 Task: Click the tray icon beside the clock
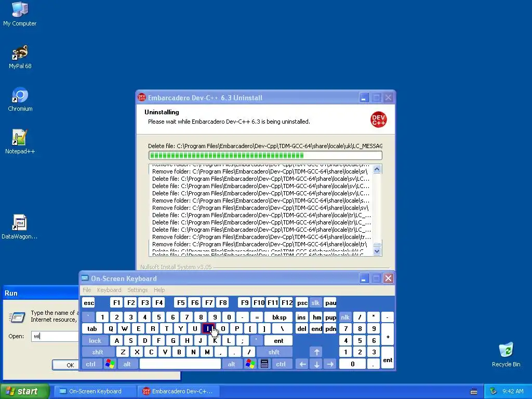pos(494,391)
